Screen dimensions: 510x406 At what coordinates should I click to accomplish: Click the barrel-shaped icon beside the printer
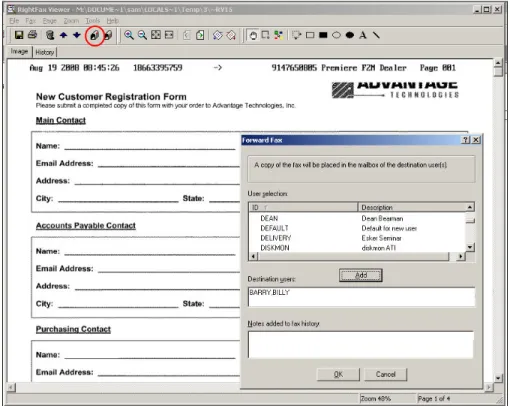point(50,35)
